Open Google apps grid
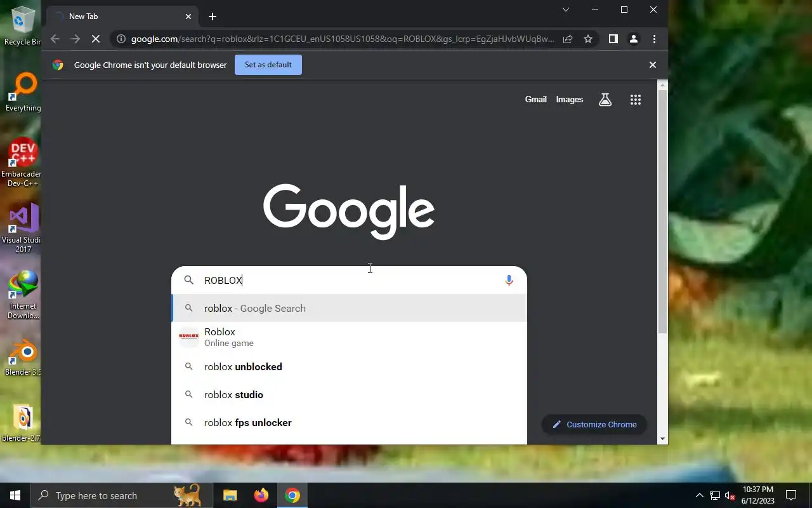The height and width of the screenshot is (508, 812). [636, 100]
